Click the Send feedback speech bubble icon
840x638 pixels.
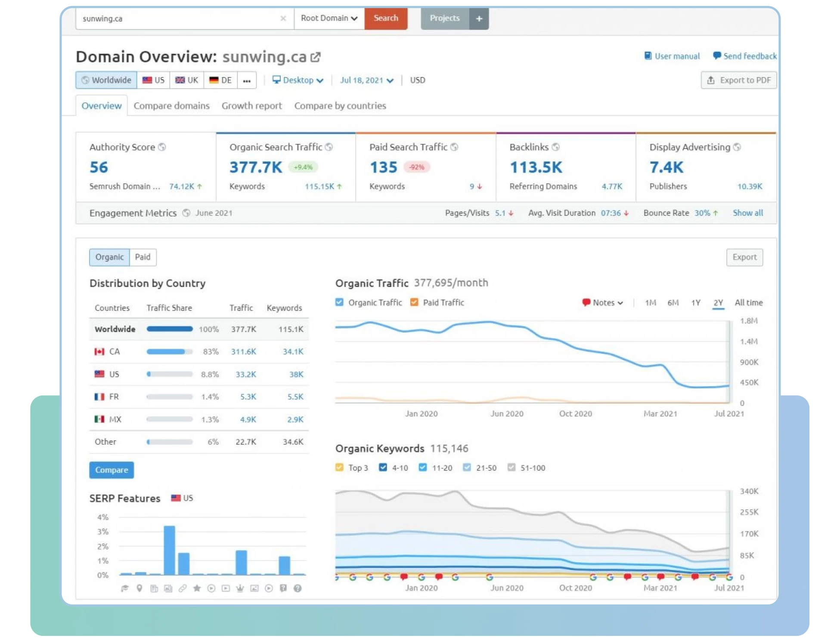coord(717,56)
